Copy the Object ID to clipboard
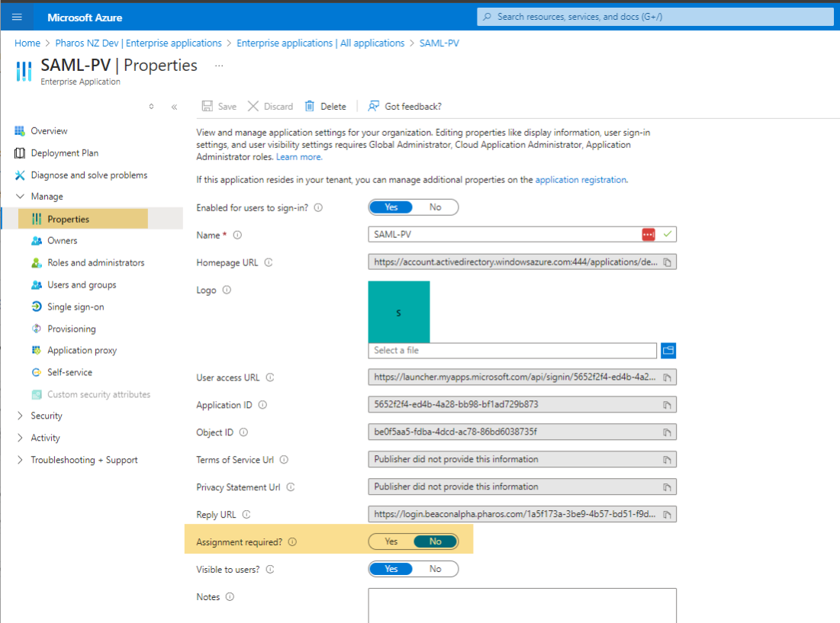Image resolution: width=840 pixels, height=623 pixels. coord(667,432)
